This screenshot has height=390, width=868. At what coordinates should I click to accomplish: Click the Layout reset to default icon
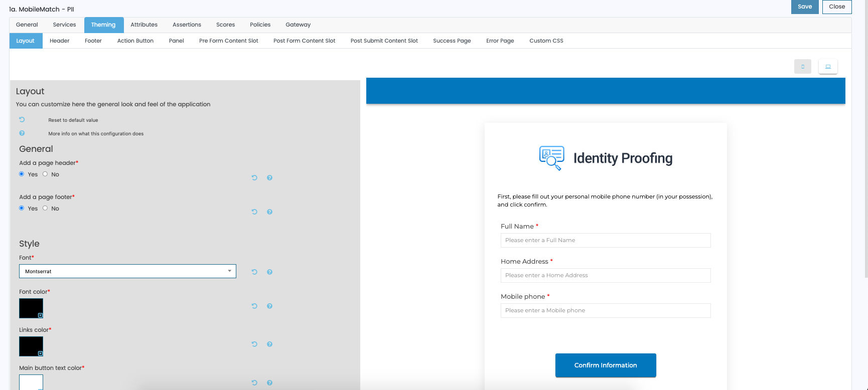point(22,120)
